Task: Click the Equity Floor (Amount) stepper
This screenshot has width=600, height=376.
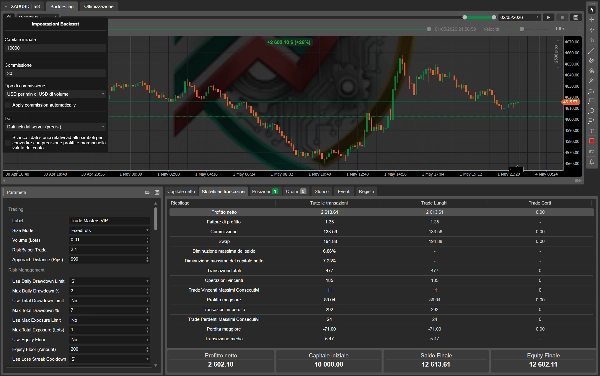Action: coord(147,349)
